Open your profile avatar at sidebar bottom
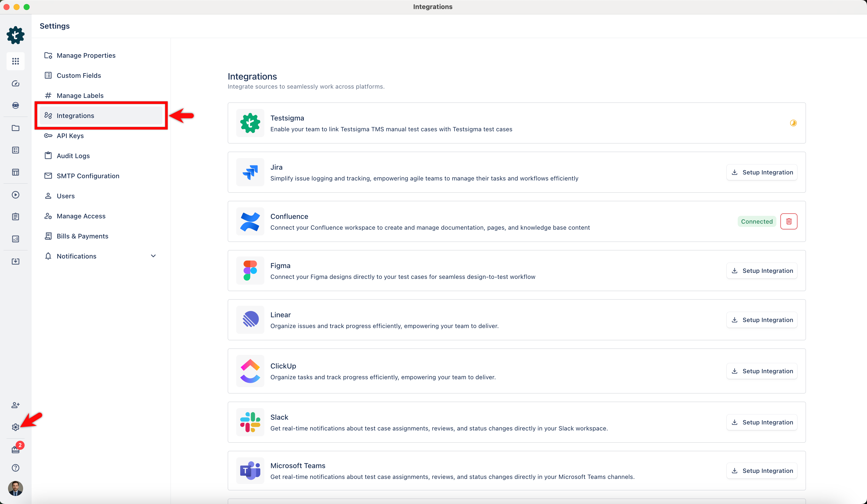This screenshot has width=867, height=504. click(x=16, y=488)
